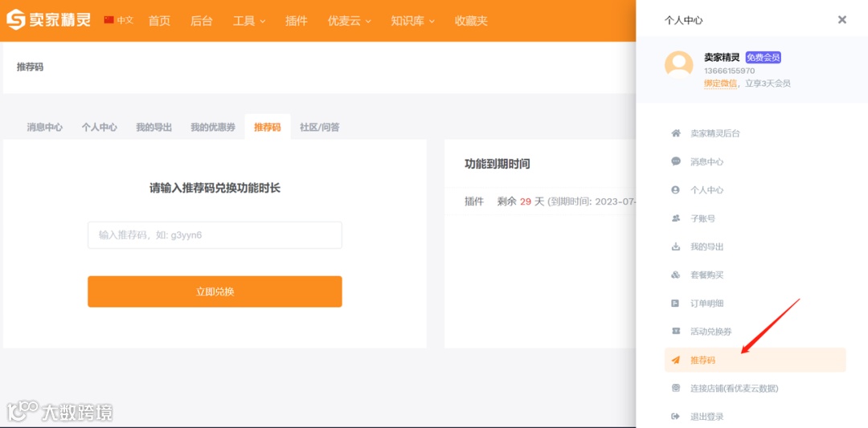This screenshot has height=428, width=868.
Task: Click the 输入推荐码 input field
Action: point(215,235)
